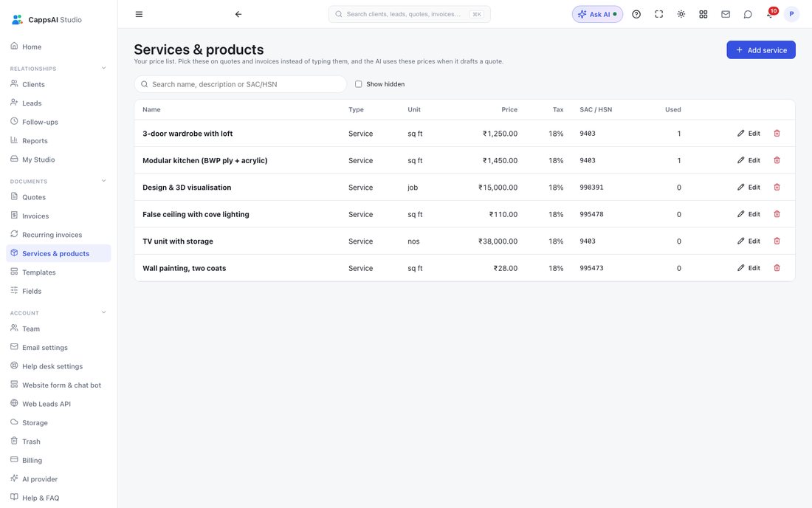Edit the False ceiling with cove lighting service
Screen dimensions: 812x508
[x=749, y=214]
